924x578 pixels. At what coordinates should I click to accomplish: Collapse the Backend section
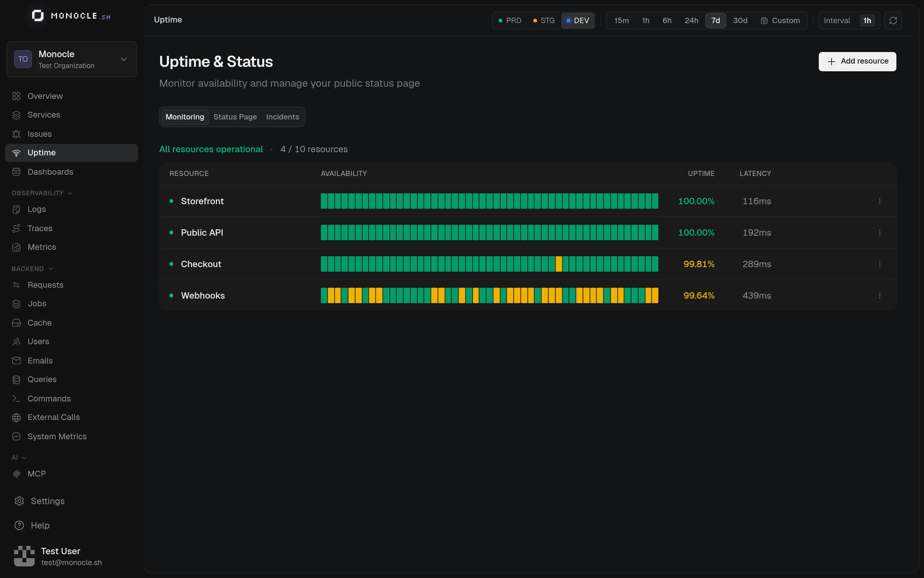pyautogui.click(x=32, y=269)
